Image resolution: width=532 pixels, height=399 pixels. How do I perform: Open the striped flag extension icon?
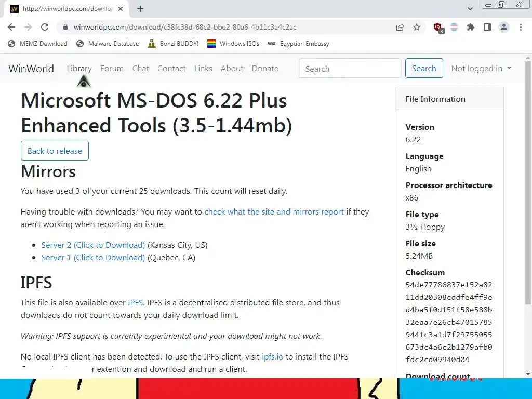click(x=454, y=27)
